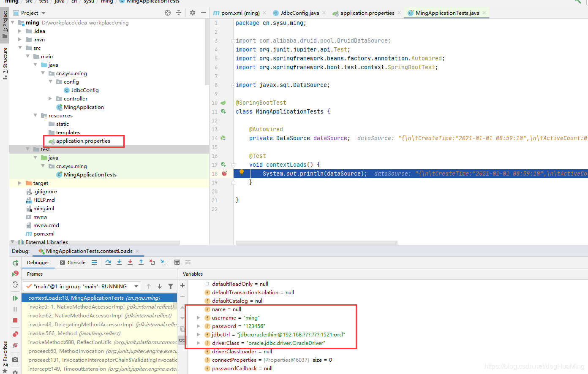Expand the jdbcUrl variable node
This screenshot has height=374, width=588.
(199, 334)
